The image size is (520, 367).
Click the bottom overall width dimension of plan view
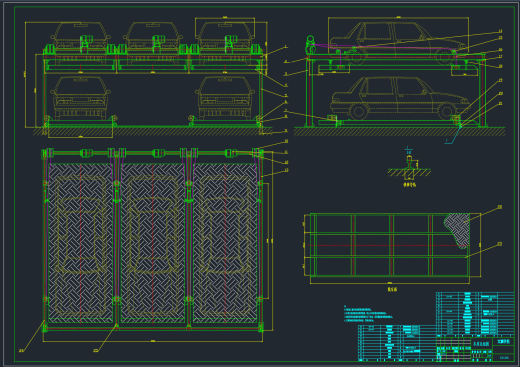(153, 341)
